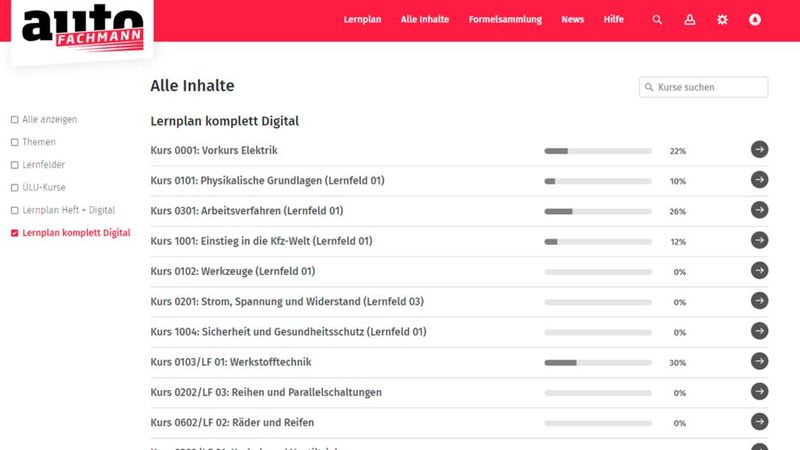Check the ÜLU-Kurse filter

(x=14, y=188)
